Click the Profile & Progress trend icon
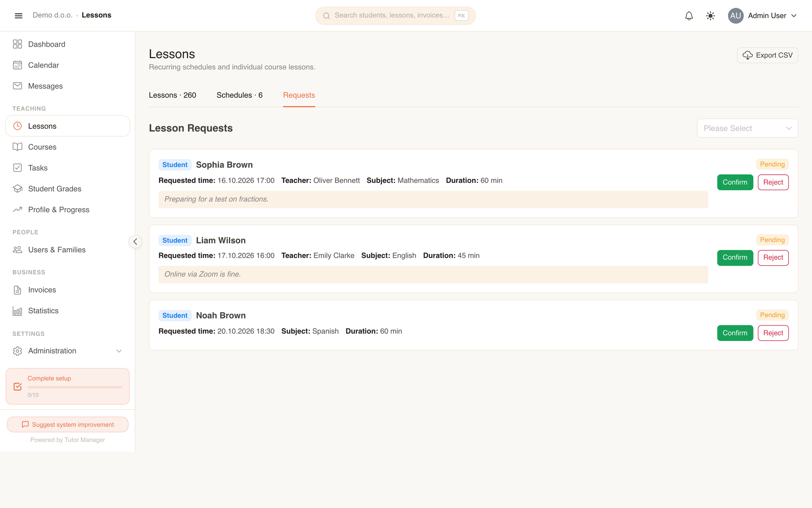Viewport: 812px width, 508px height. tap(17, 209)
